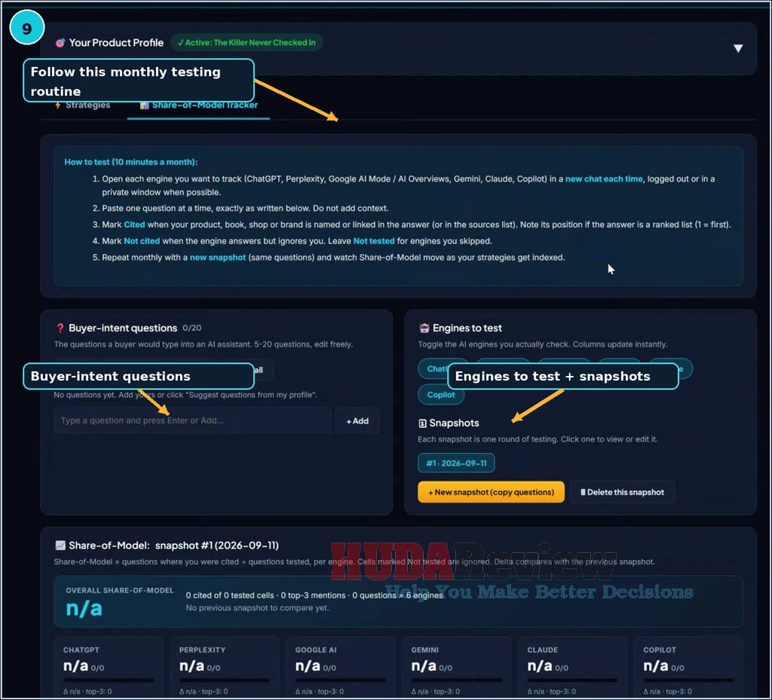The image size is (772, 700).
Task: Click the 'new snapshot' highlighted text
Action: click(218, 258)
